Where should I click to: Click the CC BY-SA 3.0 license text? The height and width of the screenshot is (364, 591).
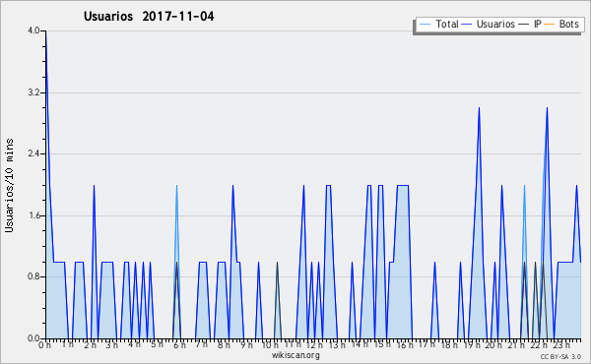pos(560,356)
